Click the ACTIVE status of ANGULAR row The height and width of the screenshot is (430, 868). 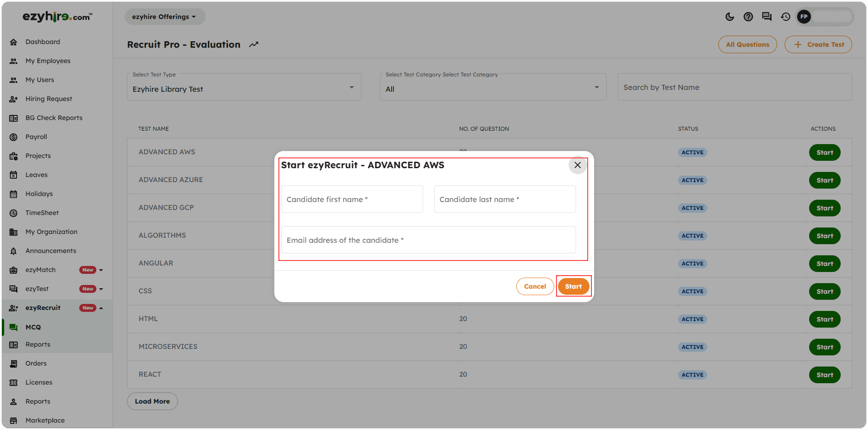click(x=692, y=264)
